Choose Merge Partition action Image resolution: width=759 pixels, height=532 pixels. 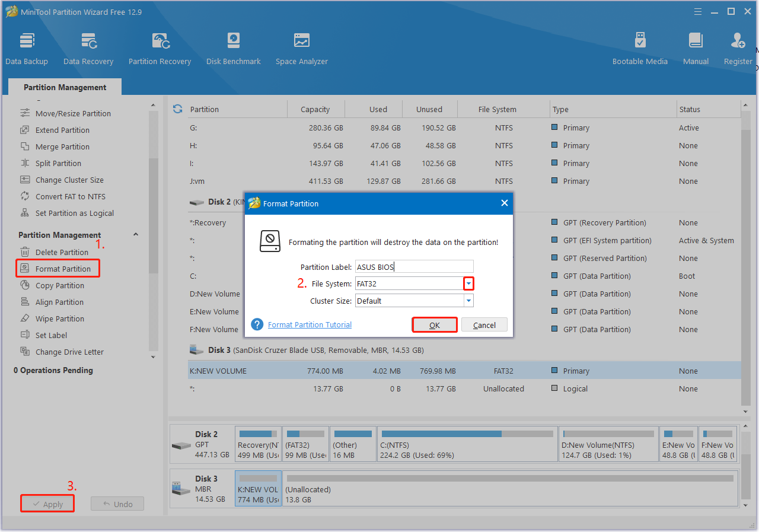click(x=62, y=146)
